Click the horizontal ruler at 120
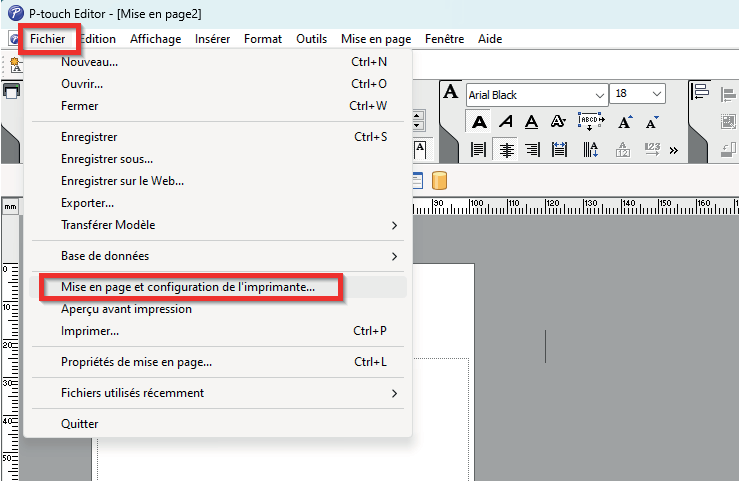 (551, 205)
